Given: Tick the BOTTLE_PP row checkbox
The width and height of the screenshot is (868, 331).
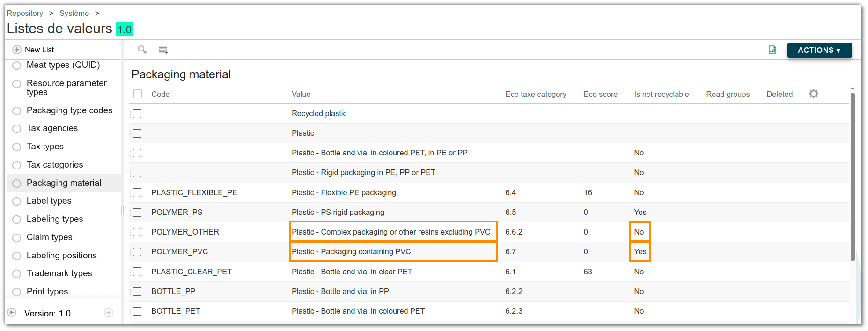Looking at the screenshot, I should [x=138, y=292].
